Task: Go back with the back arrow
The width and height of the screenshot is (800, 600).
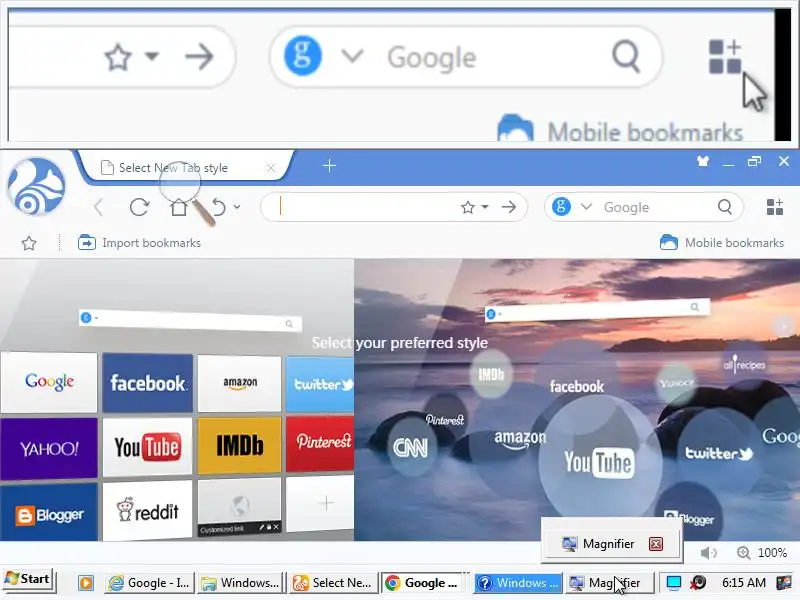Action: click(99, 207)
